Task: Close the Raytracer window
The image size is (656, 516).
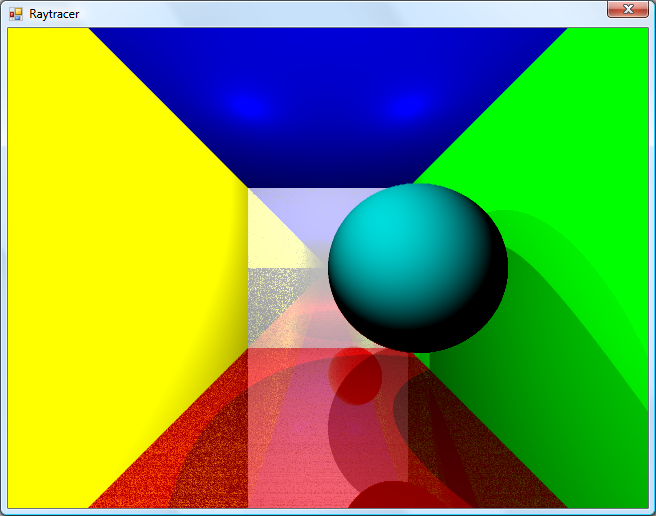Action: [x=628, y=9]
